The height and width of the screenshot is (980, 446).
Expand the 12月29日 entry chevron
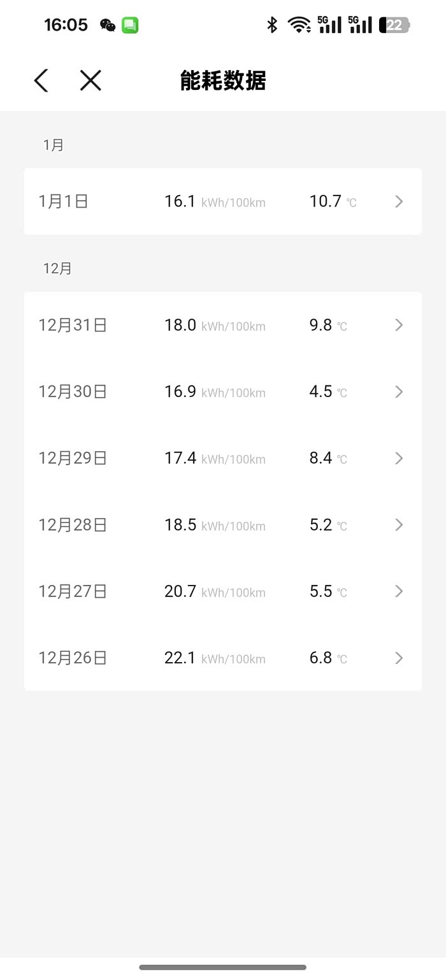[399, 458]
